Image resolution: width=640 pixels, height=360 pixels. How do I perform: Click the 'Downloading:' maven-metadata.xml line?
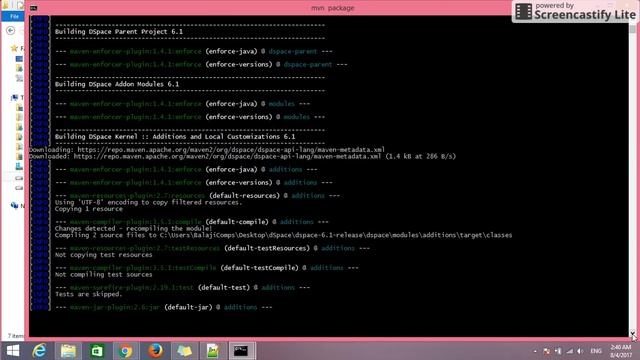click(x=207, y=150)
